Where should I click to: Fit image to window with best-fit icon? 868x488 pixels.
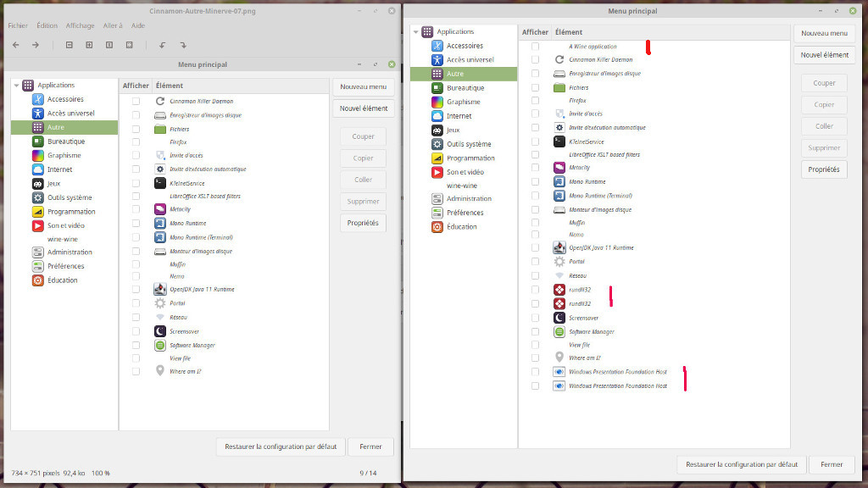coord(129,45)
